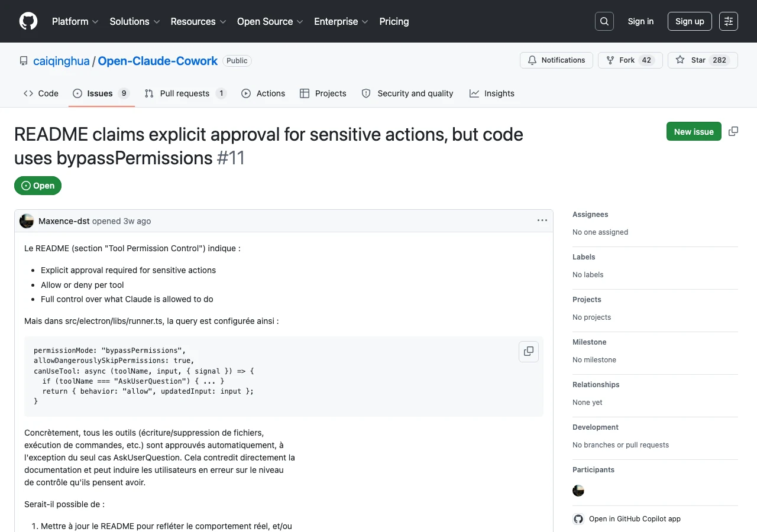Screen dimensions: 757x532
Task: Click 'Full control over what Claude' bullet
Action: (x=127, y=299)
